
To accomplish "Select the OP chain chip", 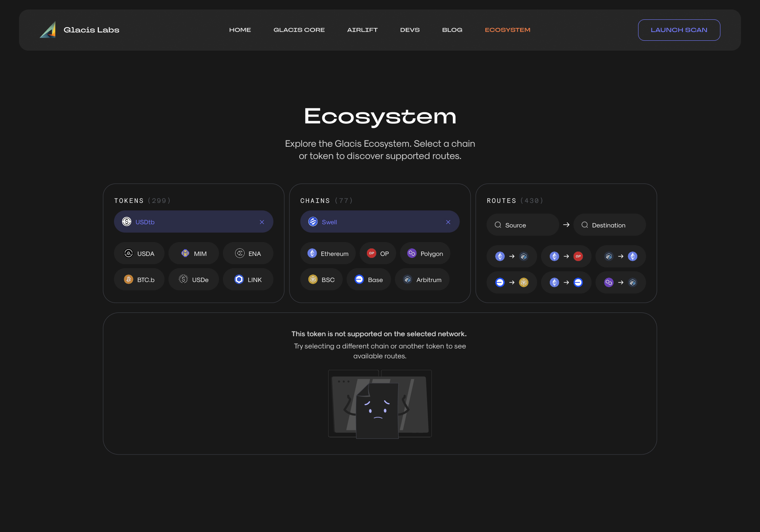I will (x=378, y=254).
